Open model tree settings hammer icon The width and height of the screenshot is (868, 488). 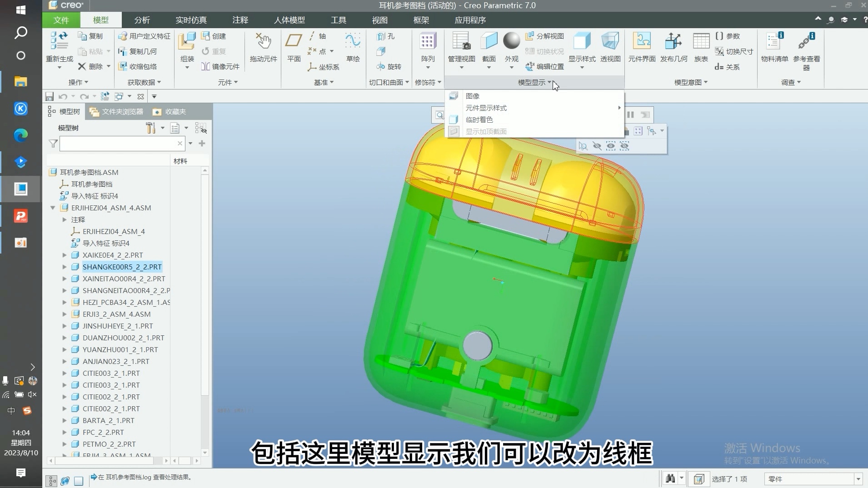(150, 128)
